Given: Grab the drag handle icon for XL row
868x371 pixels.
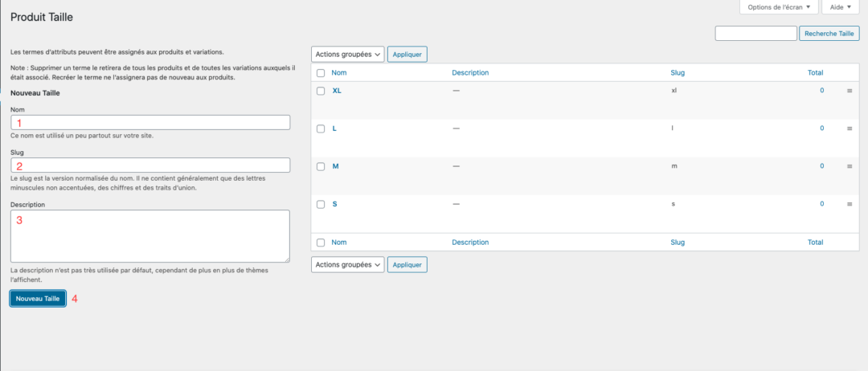Looking at the screenshot, I should coord(850,91).
